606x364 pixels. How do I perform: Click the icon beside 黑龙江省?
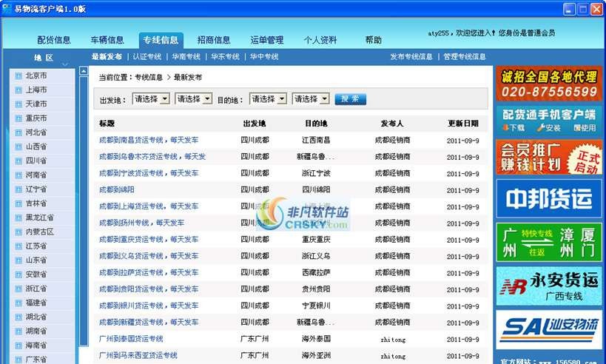point(18,218)
